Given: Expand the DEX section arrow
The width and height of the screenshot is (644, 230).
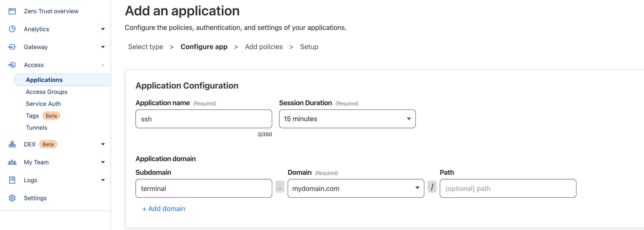Looking at the screenshot, I should click(103, 144).
